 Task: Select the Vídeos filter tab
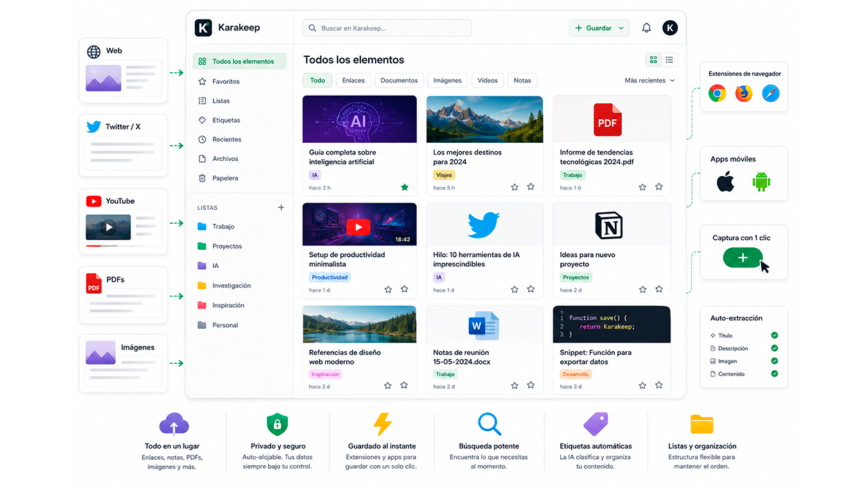(487, 80)
